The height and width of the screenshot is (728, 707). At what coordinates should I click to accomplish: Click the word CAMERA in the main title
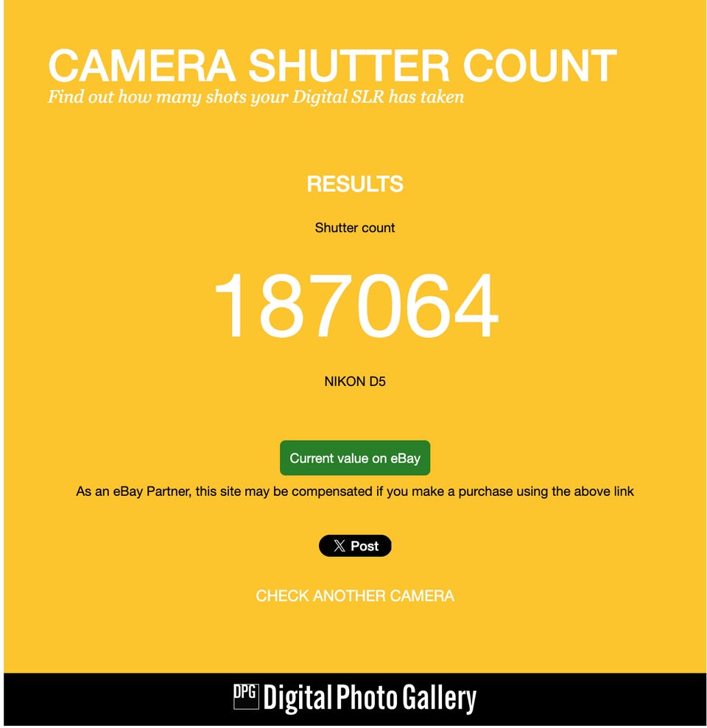click(142, 66)
